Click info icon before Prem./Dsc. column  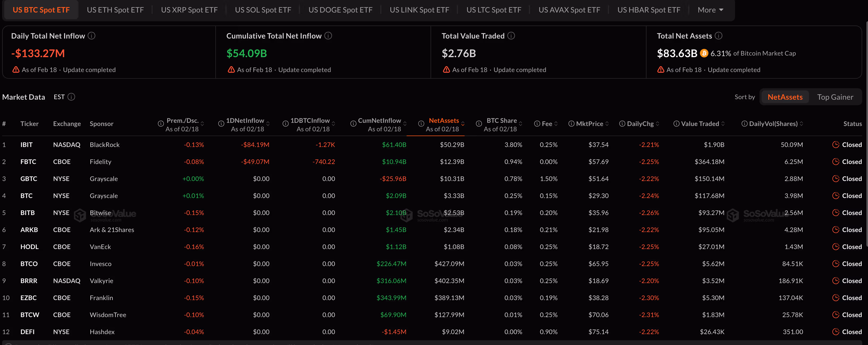[x=161, y=124]
